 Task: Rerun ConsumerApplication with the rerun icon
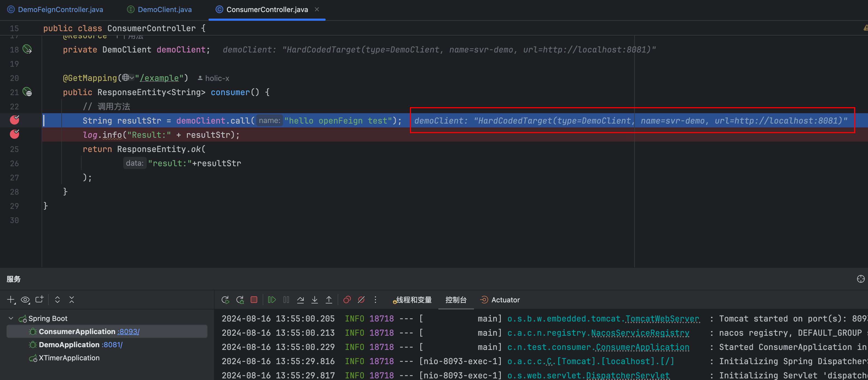tap(225, 300)
